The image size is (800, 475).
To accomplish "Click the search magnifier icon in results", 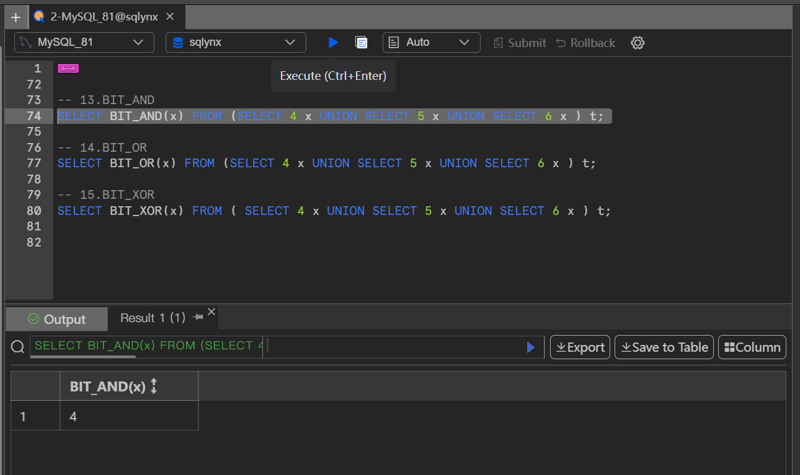I will (x=18, y=347).
